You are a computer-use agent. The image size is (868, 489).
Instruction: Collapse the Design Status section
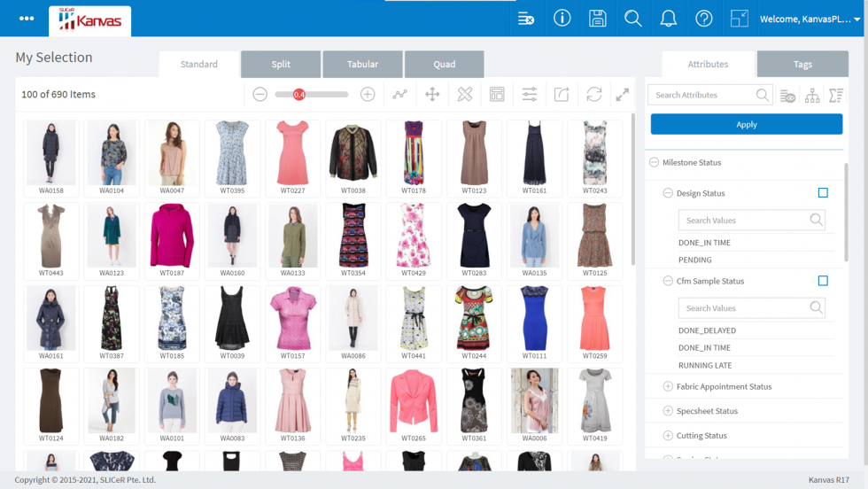tap(668, 193)
